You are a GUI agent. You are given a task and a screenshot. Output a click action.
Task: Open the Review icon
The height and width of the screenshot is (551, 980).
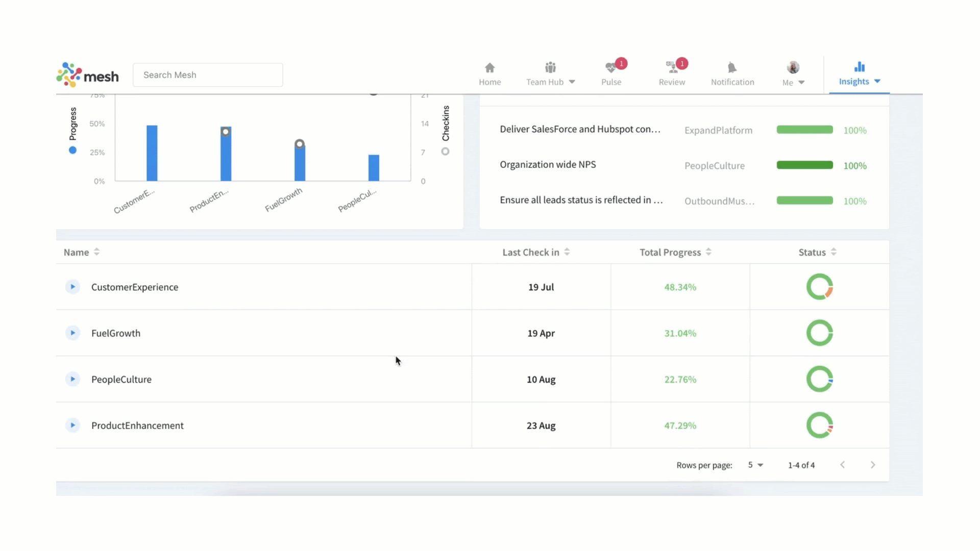pyautogui.click(x=671, y=68)
